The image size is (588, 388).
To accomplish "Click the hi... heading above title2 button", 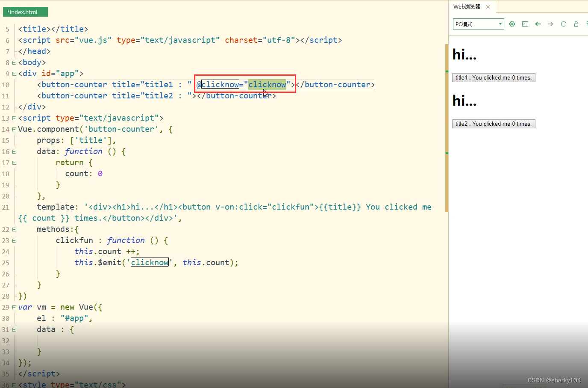I will pyautogui.click(x=465, y=101).
